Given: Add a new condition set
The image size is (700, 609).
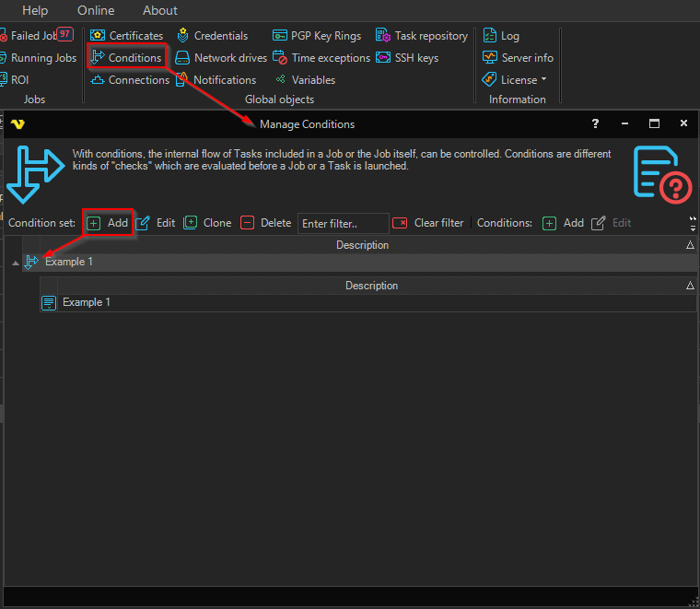Looking at the screenshot, I should [108, 223].
